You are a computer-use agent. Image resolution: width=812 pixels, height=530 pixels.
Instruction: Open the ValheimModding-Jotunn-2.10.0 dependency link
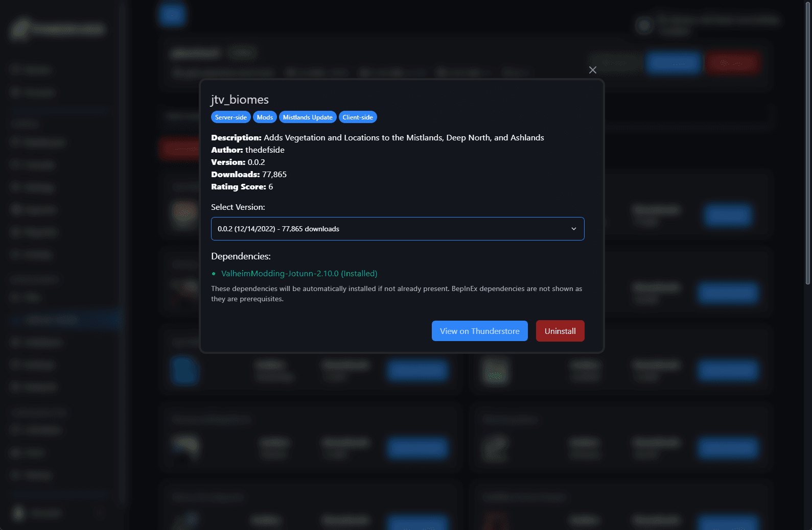tap(299, 273)
